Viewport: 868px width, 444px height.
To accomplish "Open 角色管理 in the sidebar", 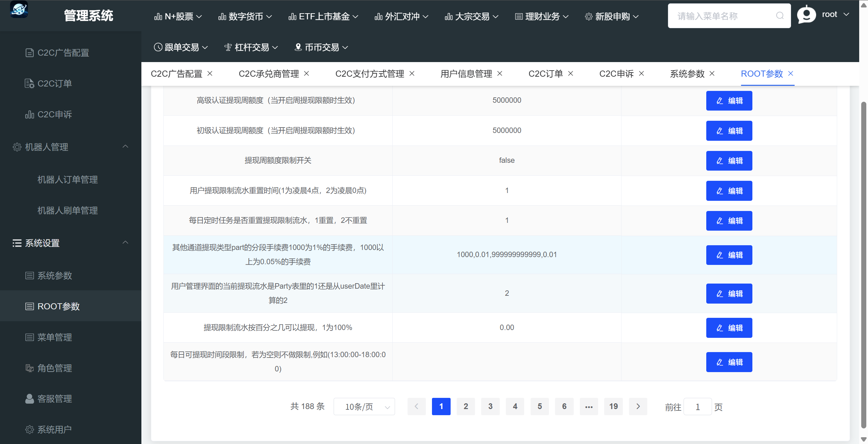I will tap(54, 368).
